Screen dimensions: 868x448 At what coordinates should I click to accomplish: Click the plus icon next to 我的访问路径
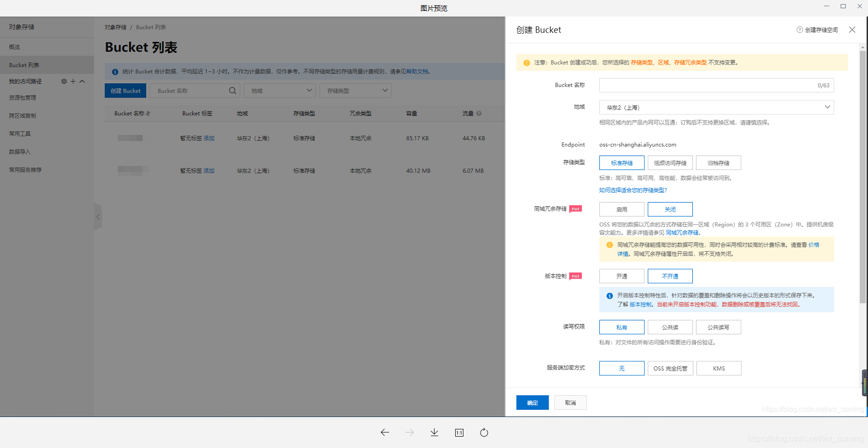73,81
